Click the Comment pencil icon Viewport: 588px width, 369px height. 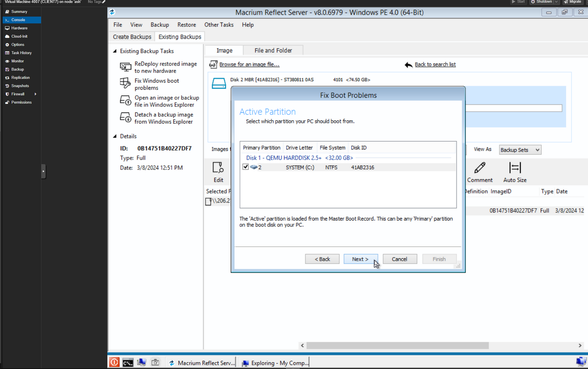[x=480, y=168]
